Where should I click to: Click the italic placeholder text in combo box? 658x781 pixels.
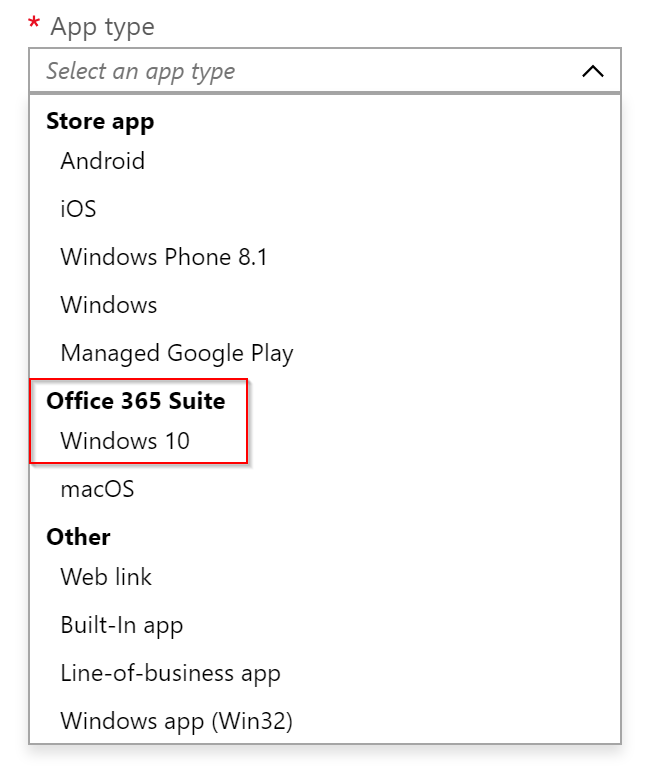(x=140, y=71)
